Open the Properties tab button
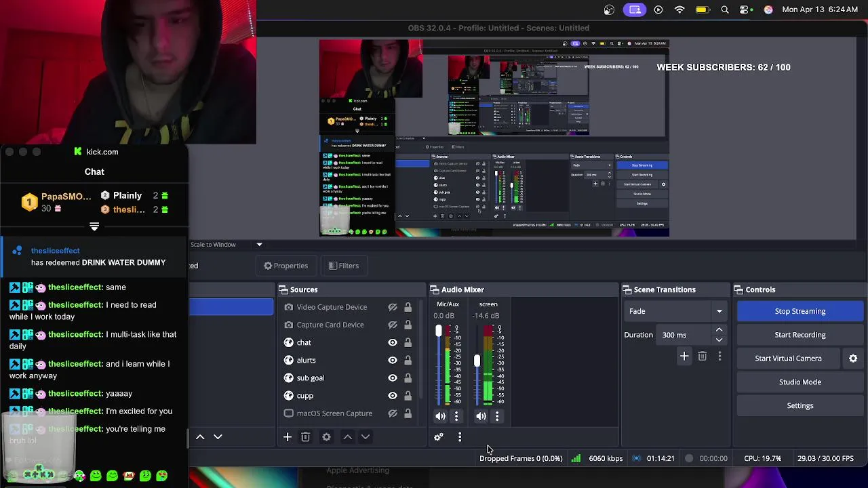Image resolution: width=868 pixels, height=488 pixels. click(285, 266)
